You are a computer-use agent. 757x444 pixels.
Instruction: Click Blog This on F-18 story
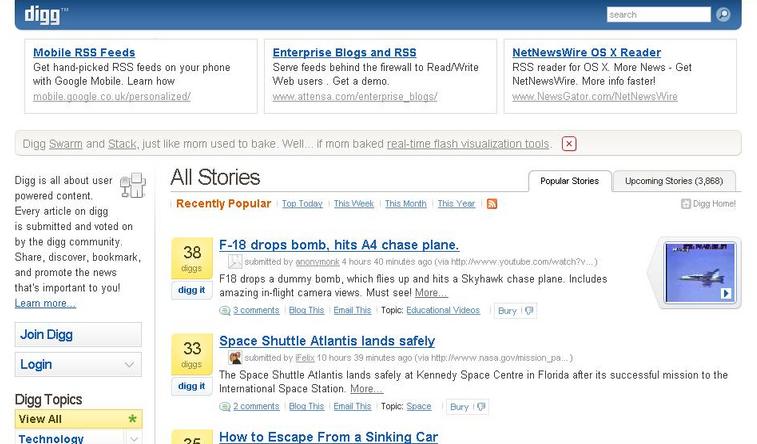pyautogui.click(x=307, y=310)
